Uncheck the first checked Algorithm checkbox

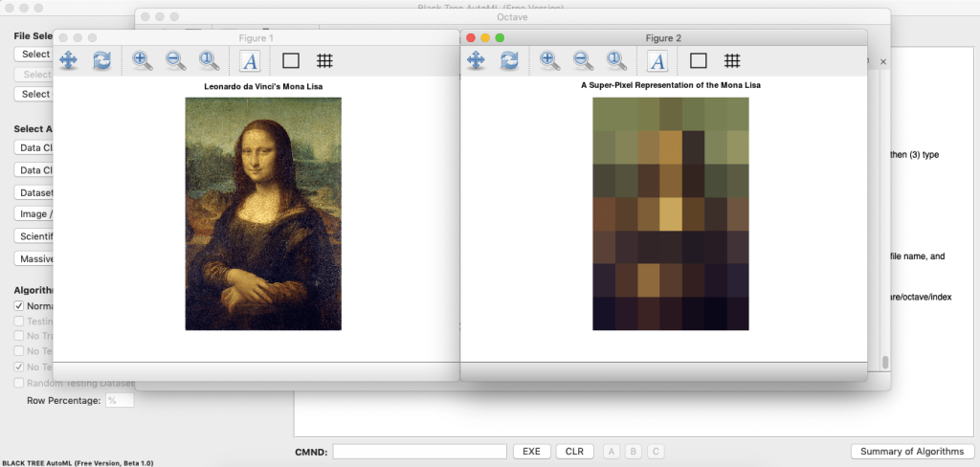(x=19, y=306)
